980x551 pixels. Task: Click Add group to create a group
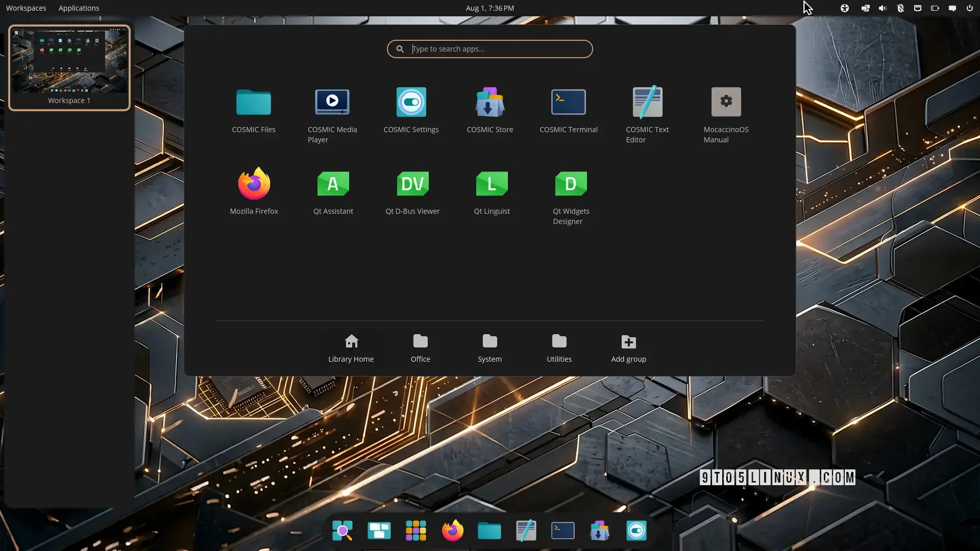click(629, 349)
